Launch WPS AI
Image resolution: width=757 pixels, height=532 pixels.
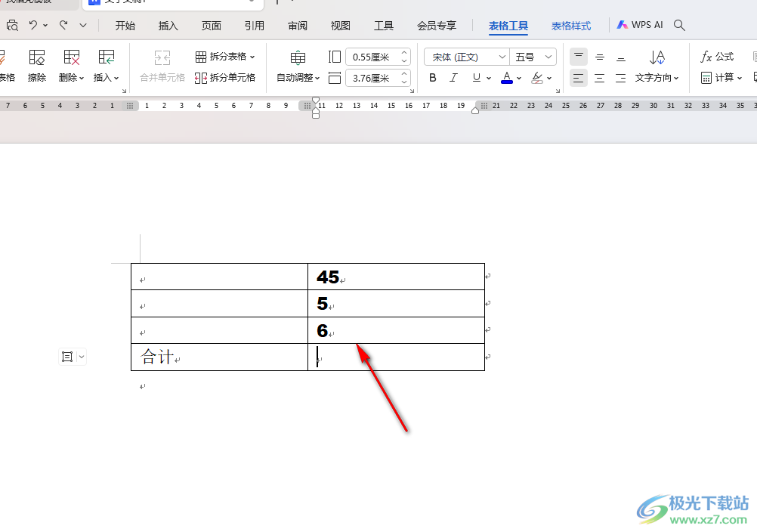click(x=640, y=25)
